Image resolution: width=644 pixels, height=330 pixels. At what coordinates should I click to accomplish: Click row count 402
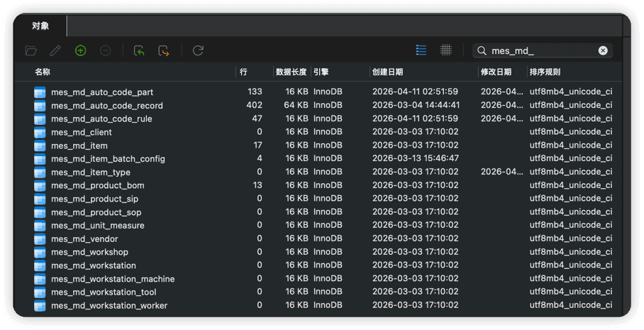point(254,105)
